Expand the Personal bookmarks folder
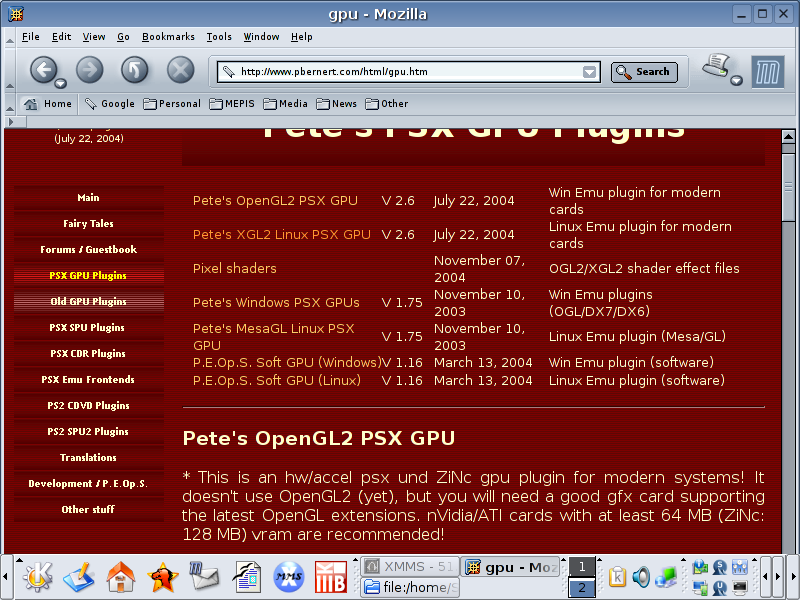Image resolution: width=800 pixels, height=600 pixels. (171, 104)
